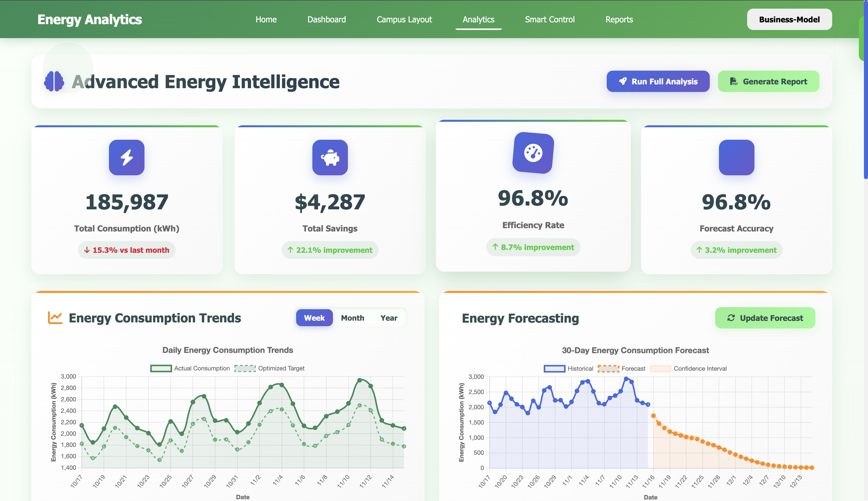This screenshot has height=501, width=868.
Task: Click the refresh icon in Update Forecast
Action: click(x=731, y=318)
